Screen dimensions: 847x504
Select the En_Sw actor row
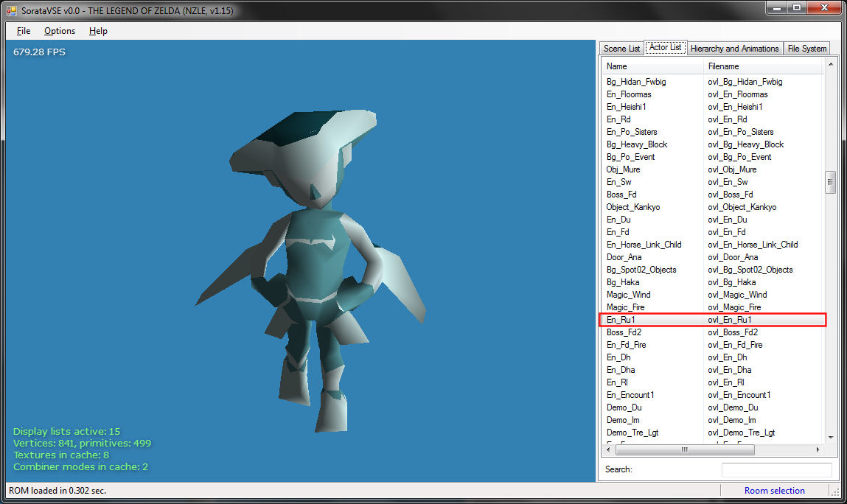713,182
